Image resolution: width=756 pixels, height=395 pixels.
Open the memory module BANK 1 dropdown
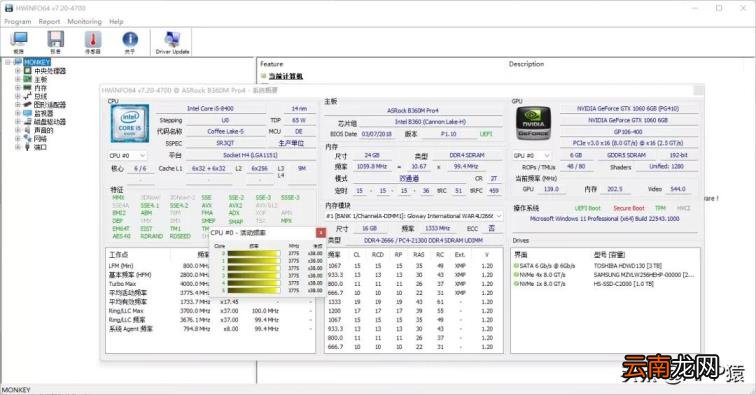coord(414,216)
